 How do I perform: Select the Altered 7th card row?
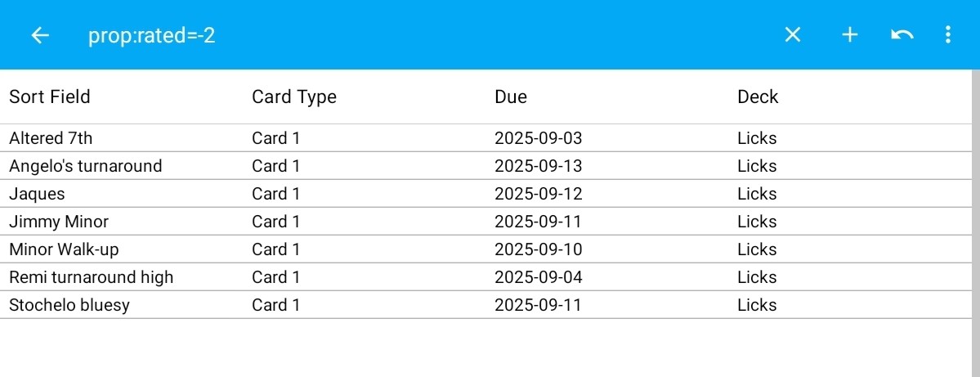tap(51, 138)
